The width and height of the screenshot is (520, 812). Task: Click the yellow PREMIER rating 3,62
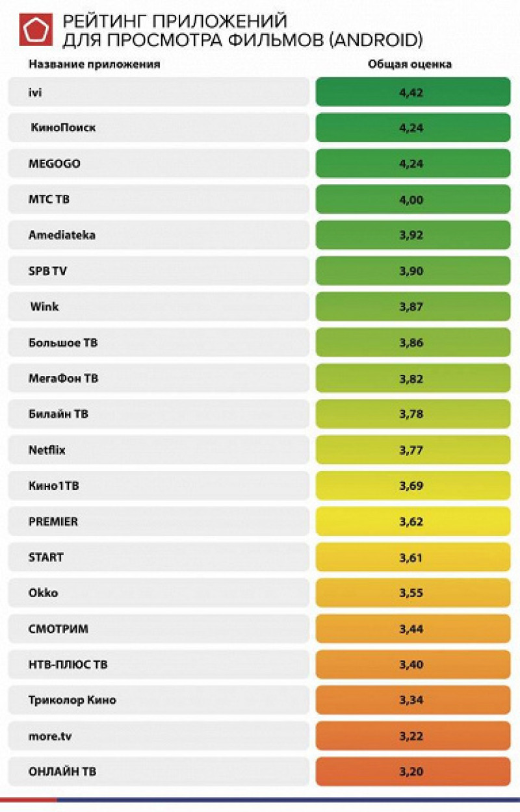point(413,521)
